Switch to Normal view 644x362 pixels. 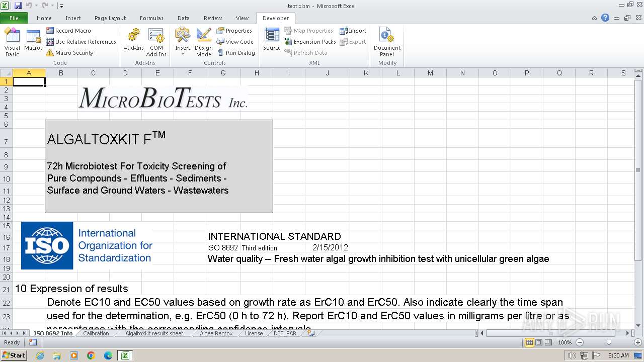pos(529,342)
